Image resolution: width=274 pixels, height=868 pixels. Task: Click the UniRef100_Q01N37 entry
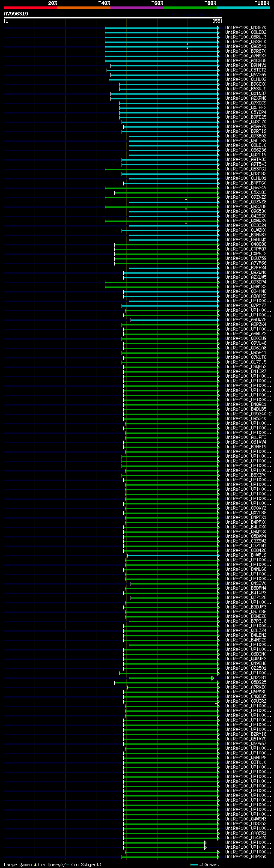(246, 94)
